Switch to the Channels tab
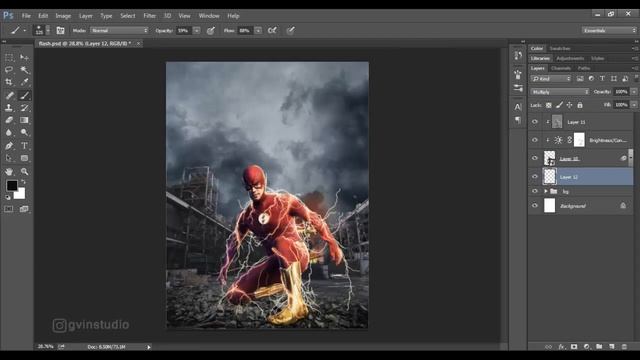Viewport: 640px width, 360px height. (x=561, y=68)
